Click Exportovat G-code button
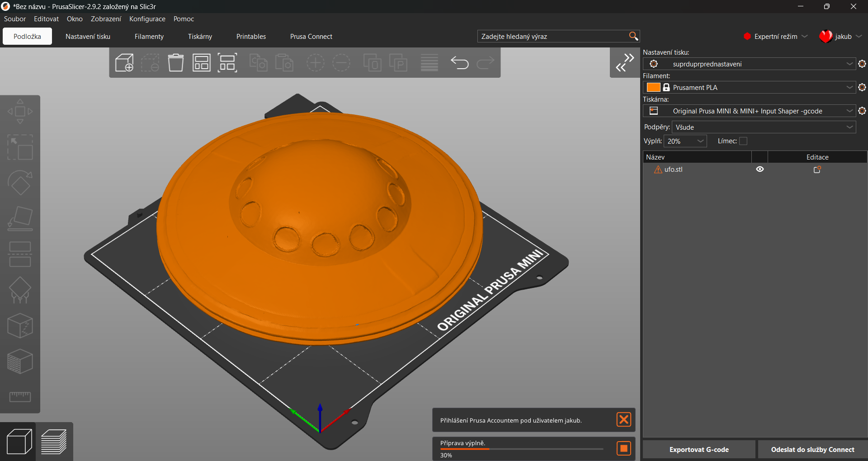Screen dimensions: 868x461 699,449
